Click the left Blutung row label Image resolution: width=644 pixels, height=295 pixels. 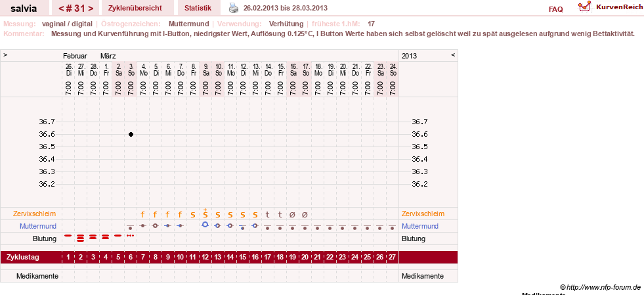[45, 238]
